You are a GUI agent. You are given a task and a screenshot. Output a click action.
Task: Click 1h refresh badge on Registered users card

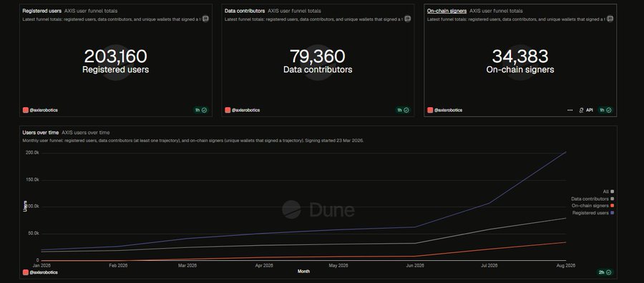201,110
